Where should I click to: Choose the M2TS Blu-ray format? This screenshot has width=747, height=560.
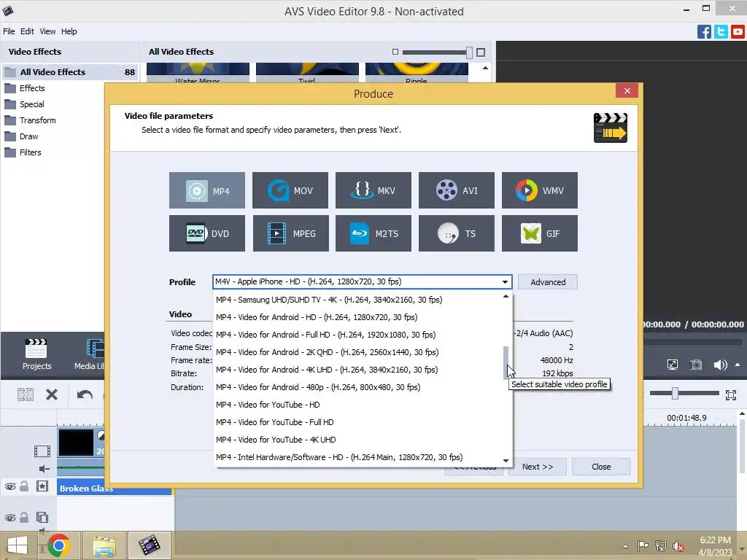click(x=373, y=233)
